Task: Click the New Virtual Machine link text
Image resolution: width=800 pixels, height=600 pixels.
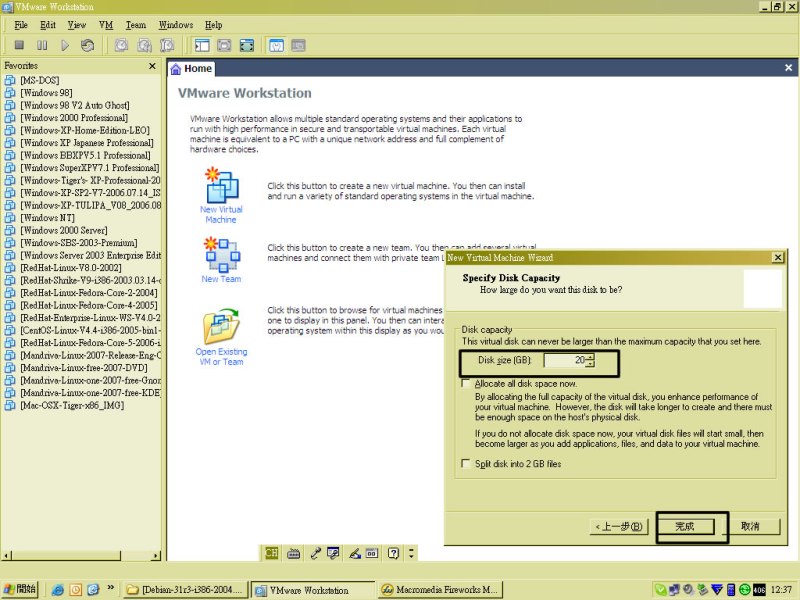Action: pyautogui.click(x=221, y=215)
